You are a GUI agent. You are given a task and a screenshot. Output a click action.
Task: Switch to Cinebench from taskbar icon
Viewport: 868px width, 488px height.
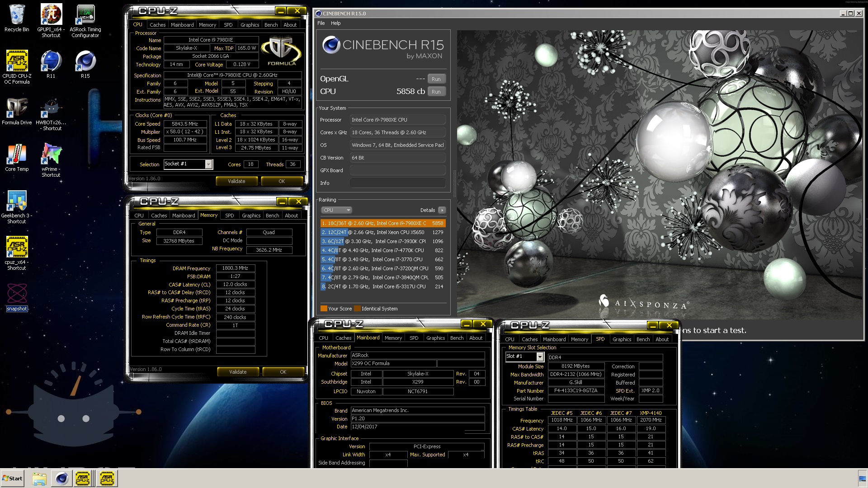(61, 479)
